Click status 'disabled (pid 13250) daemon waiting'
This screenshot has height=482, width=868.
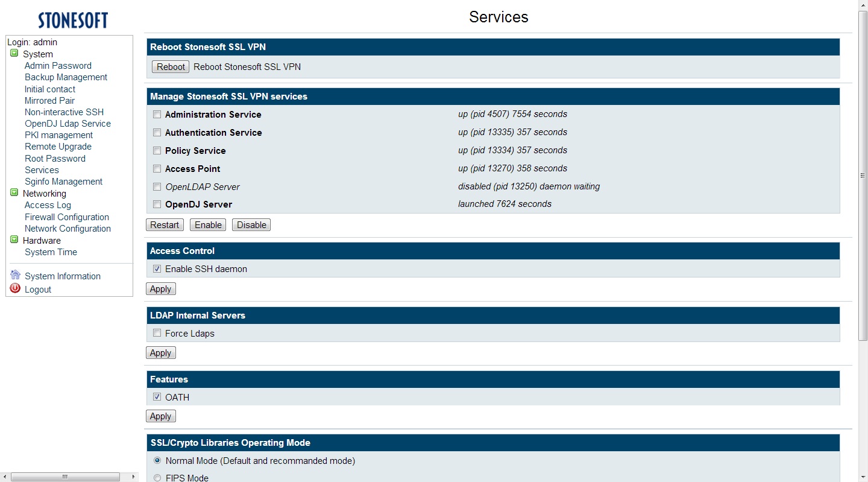[529, 186]
